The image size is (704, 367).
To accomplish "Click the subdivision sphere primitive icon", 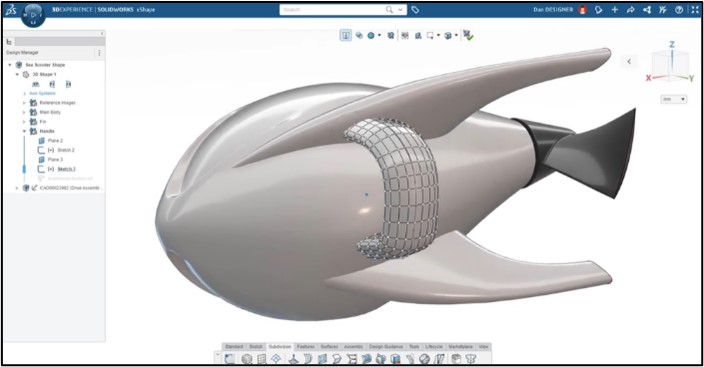I will 246,359.
